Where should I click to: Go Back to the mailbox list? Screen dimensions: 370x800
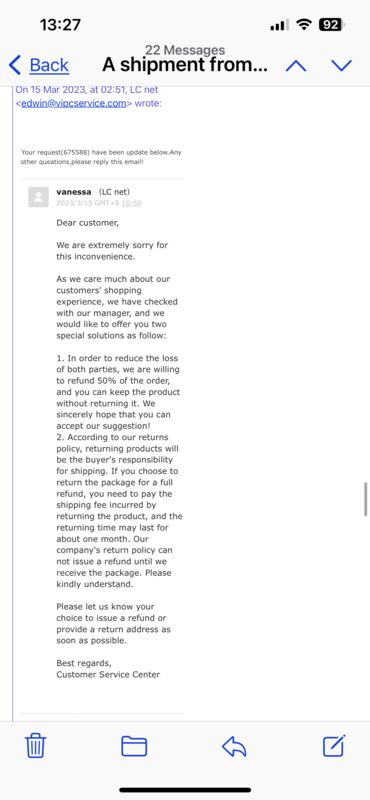coord(39,65)
